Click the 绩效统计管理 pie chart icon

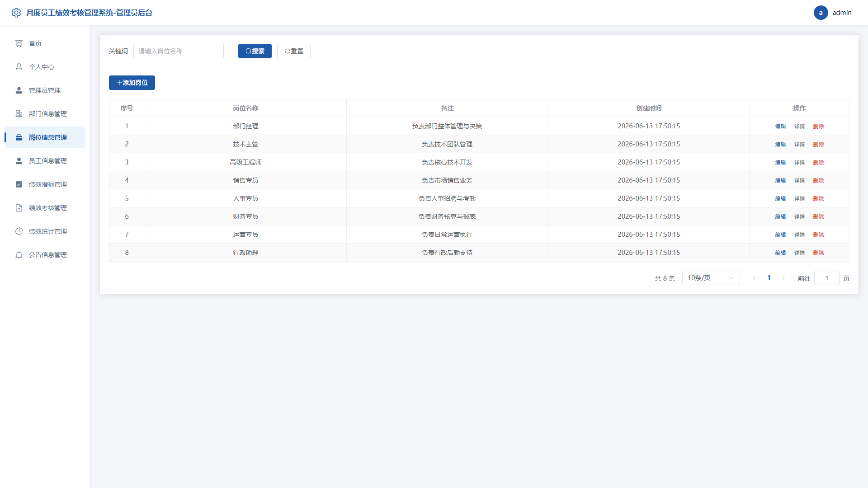click(19, 231)
